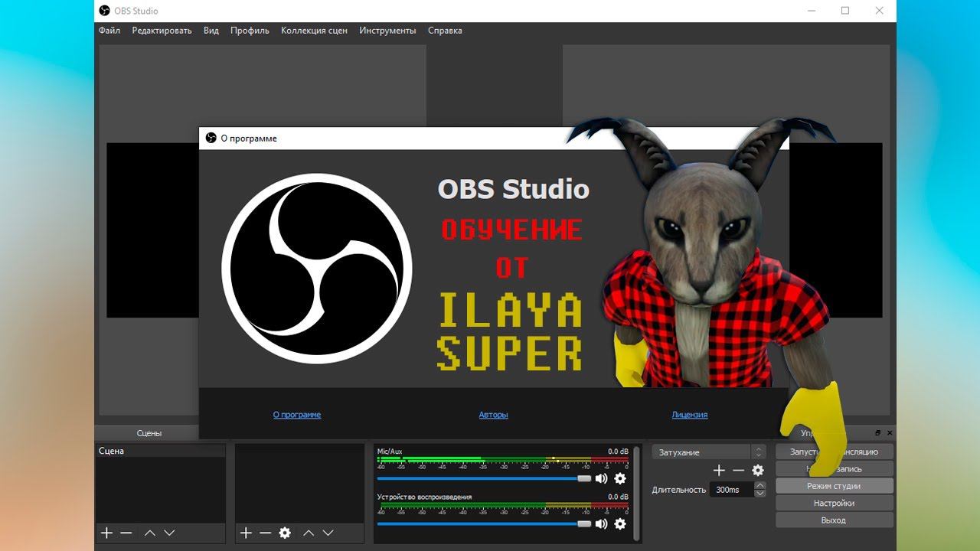Open the Mic/Aux audio settings gear
The image size is (980, 551).
point(620,478)
